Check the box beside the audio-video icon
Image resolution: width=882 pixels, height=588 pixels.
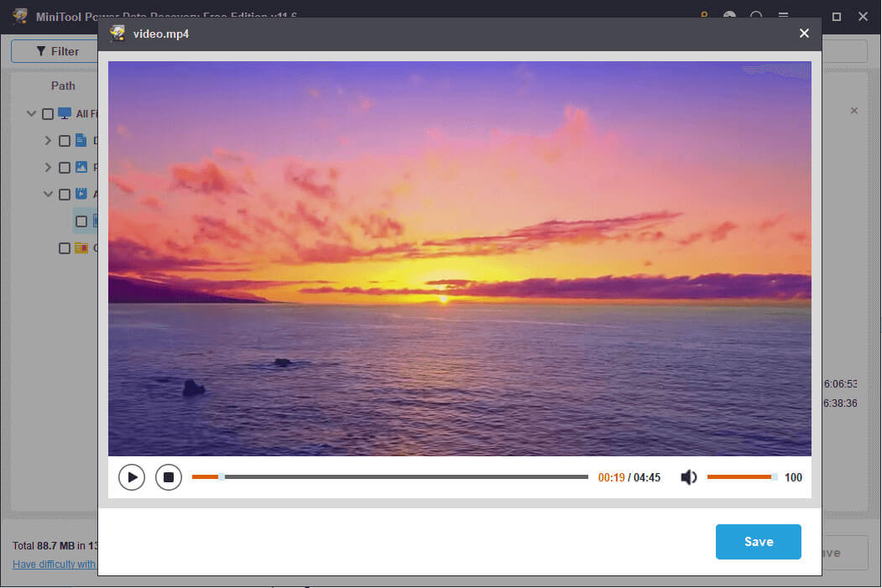[65, 195]
